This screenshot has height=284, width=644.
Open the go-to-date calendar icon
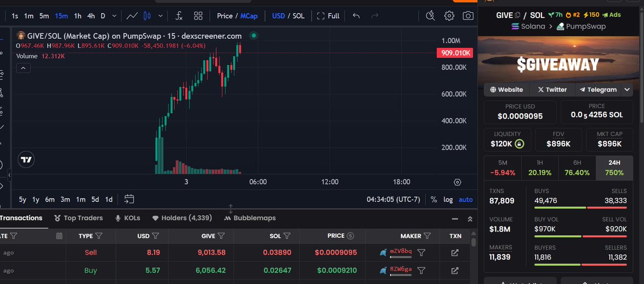(129, 199)
